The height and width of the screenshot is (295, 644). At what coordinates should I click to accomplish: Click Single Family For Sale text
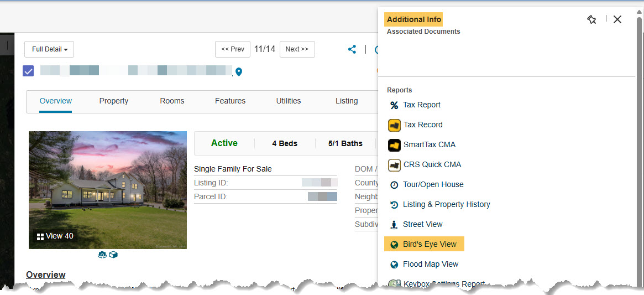coord(233,169)
